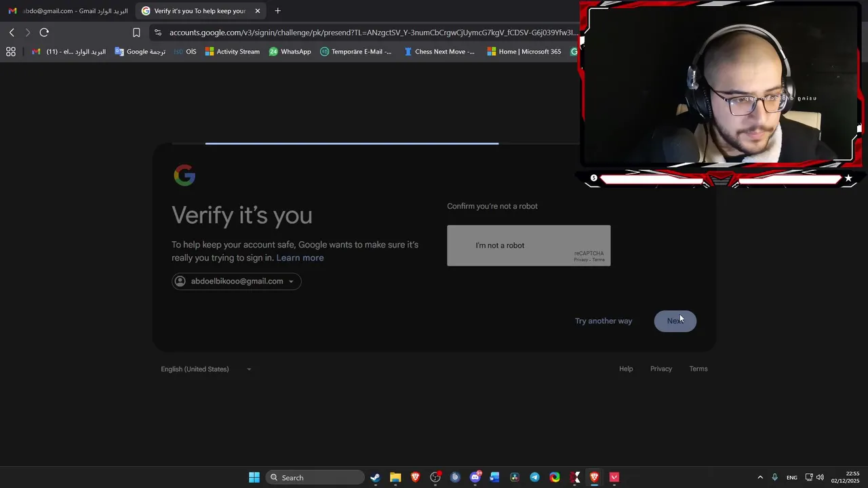The width and height of the screenshot is (868, 488).
Task: Expand the abdoelbikooo@gmail.com account chooser
Action: tap(236, 281)
